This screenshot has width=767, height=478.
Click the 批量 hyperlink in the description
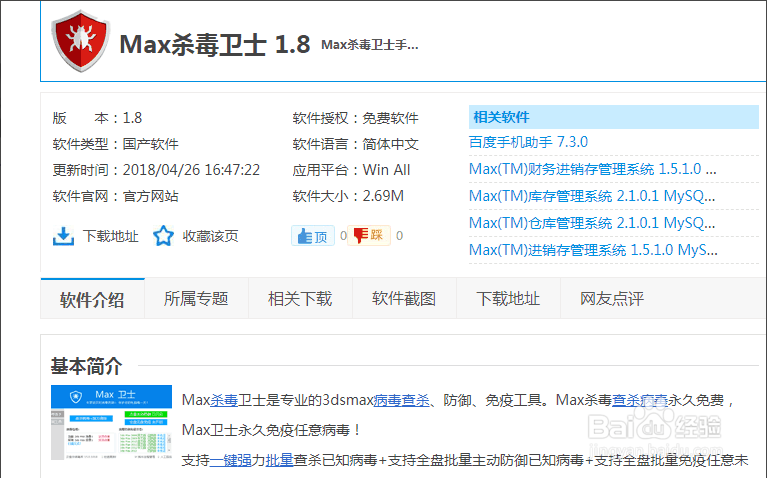tap(279, 460)
